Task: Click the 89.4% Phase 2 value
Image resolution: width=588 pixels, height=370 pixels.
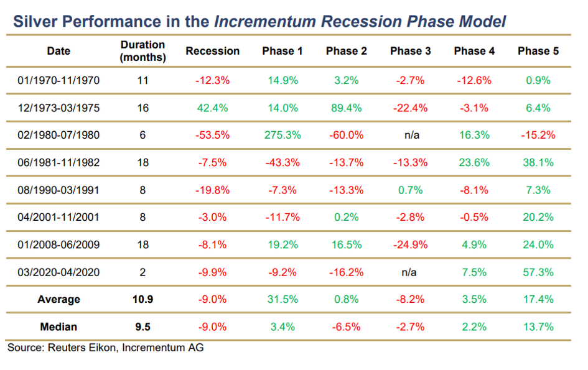Action: click(346, 108)
